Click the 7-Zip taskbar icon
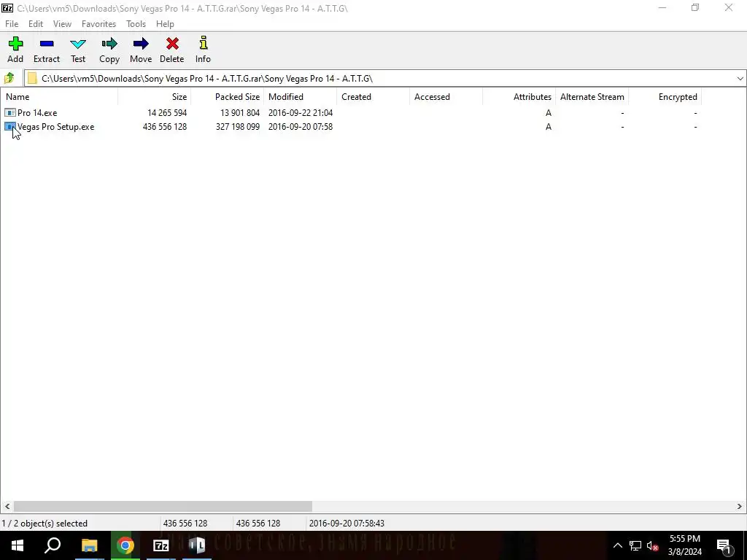 point(161,545)
